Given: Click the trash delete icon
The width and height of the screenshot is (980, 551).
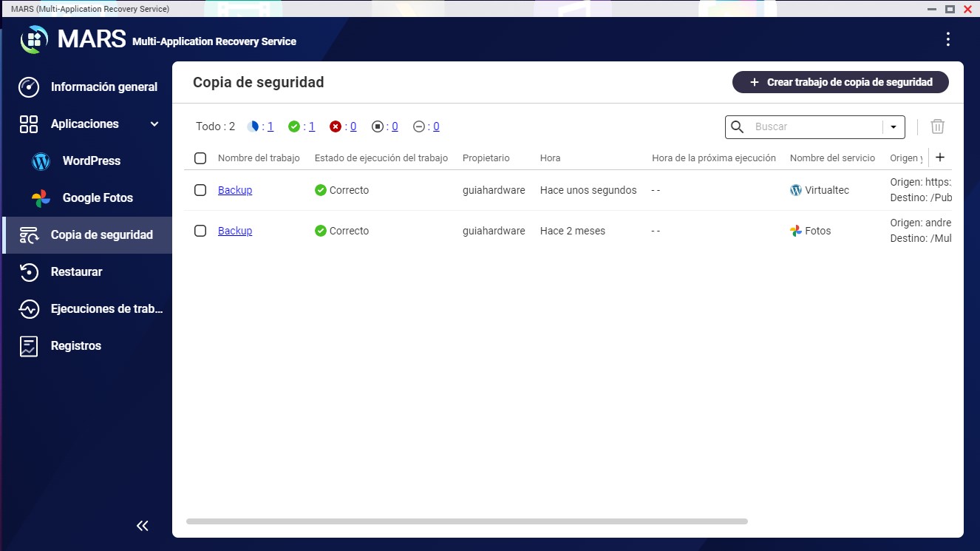Looking at the screenshot, I should point(937,126).
